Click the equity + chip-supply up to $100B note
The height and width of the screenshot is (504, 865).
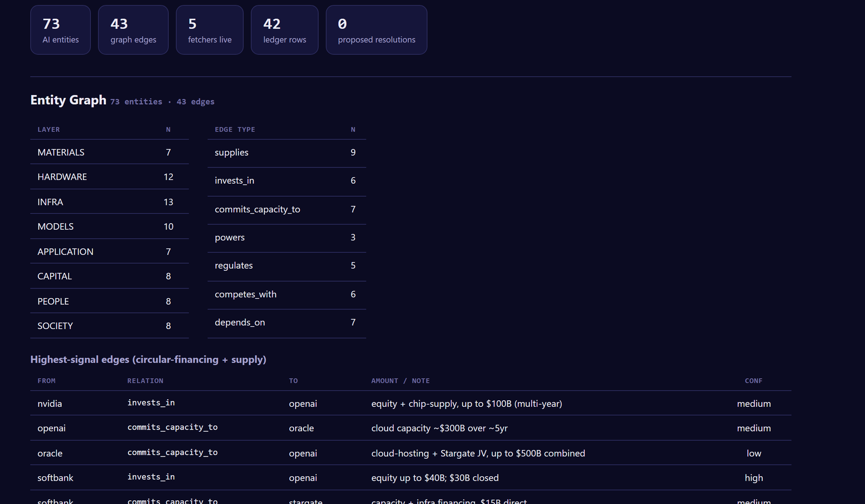coord(467,404)
